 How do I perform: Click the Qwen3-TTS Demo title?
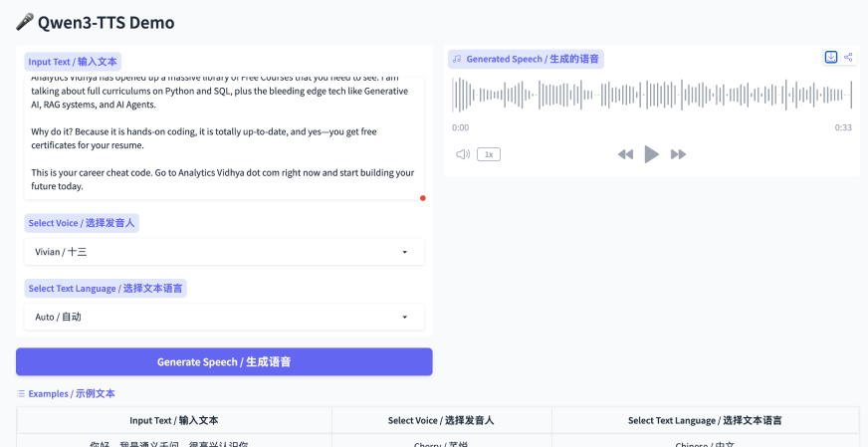point(106,22)
